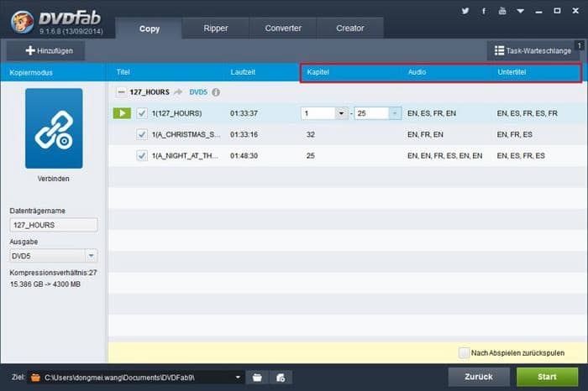Open the Twitter link icon
This screenshot has height=391, width=588.
click(x=465, y=11)
